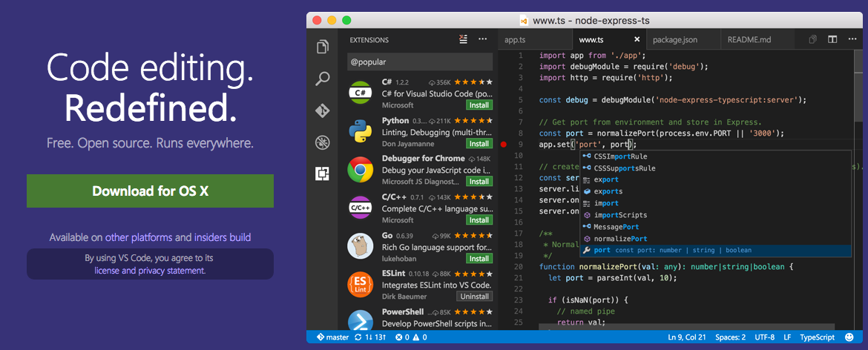Image resolution: width=868 pixels, height=350 pixels.
Task: Open the Explorer files icon in activity bar
Action: point(322,47)
